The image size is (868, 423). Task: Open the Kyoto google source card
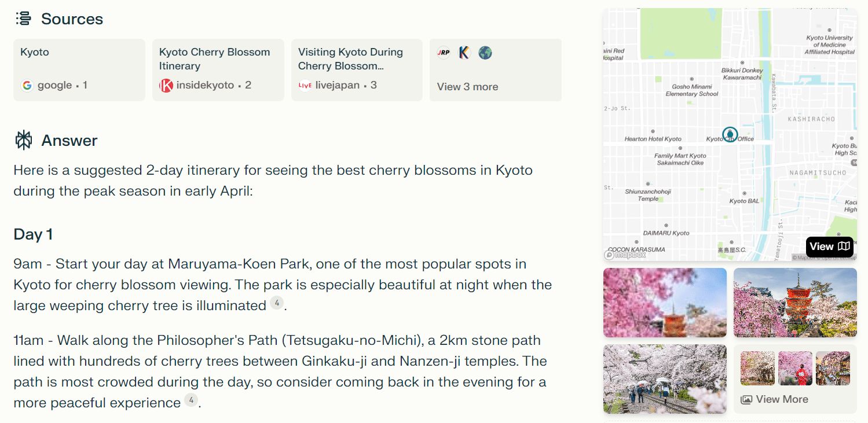(79, 69)
